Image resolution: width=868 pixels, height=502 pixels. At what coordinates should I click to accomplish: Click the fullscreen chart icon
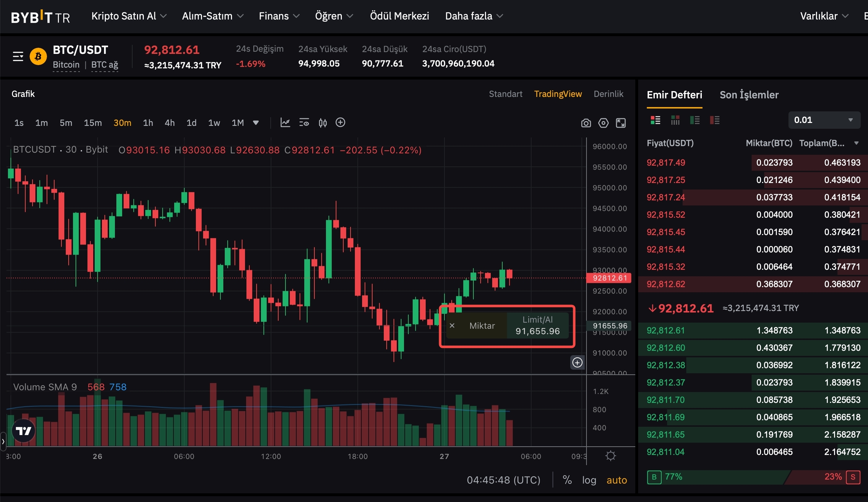point(621,123)
